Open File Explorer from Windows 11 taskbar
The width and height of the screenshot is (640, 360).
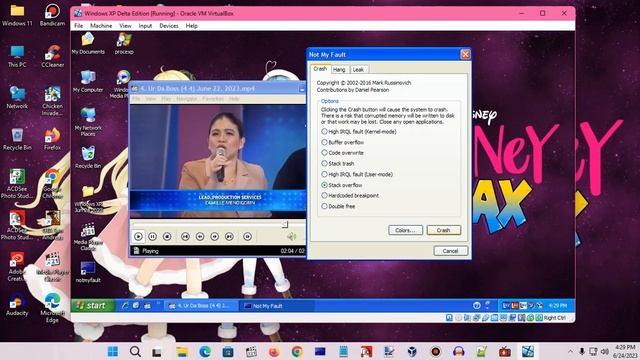pyautogui.click(x=182, y=351)
